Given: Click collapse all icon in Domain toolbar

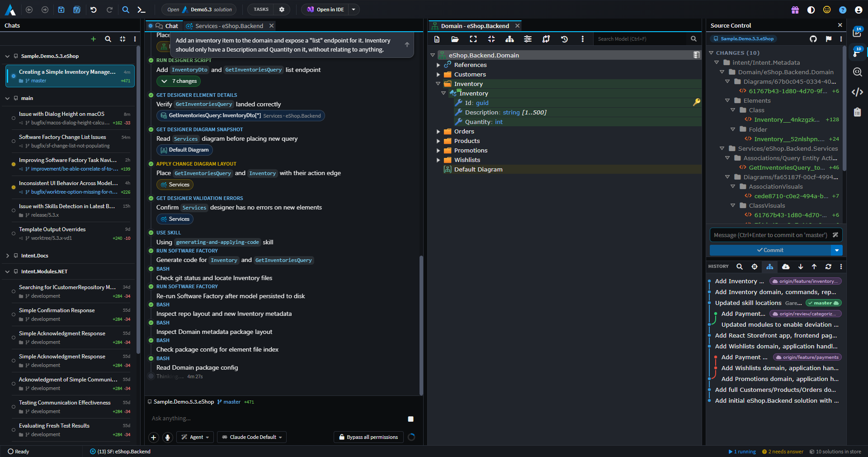Looking at the screenshot, I should (491, 39).
